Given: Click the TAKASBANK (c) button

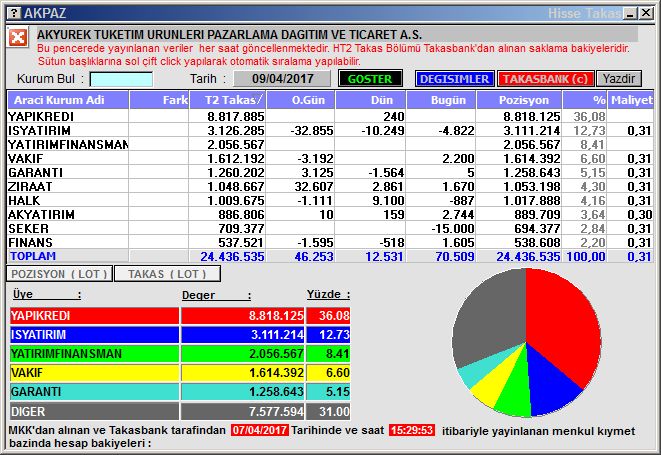Looking at the screenshot, I should (x=545, y=79).
